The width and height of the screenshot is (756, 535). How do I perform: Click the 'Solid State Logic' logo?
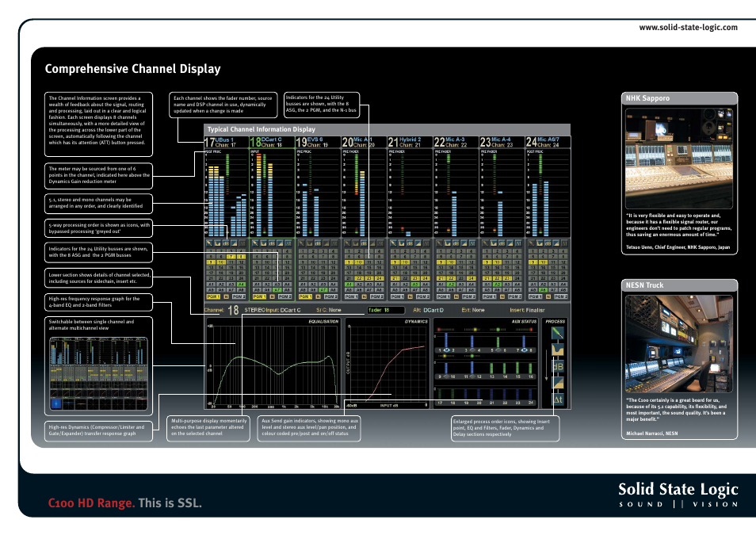[678, 495]
